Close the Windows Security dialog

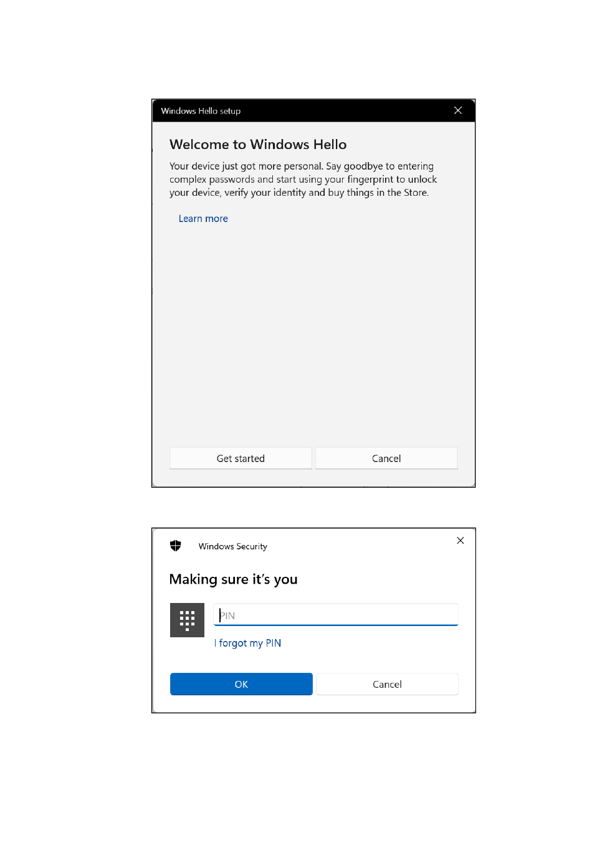[x=461, y=541]
